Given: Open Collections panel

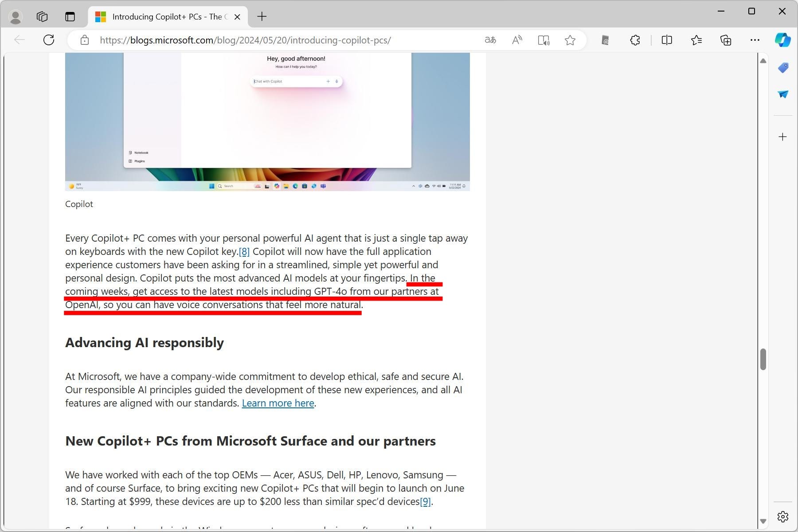Looking at the screenshot, I should 726,40.
